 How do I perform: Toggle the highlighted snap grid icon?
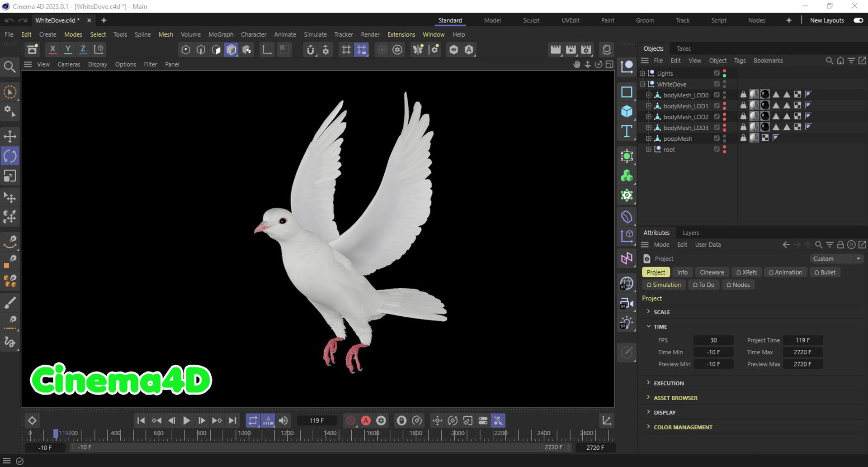click(362, 49)
